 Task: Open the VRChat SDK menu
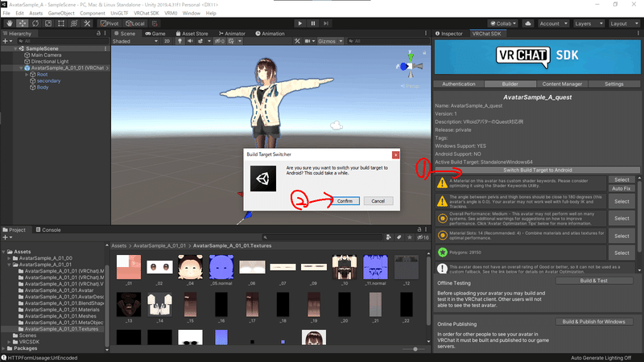coord(147,13)
